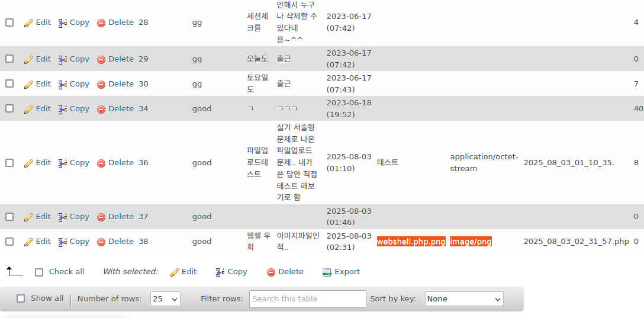Enable the Check all checkbox
Image resolution: width=644 pixels, height=318 pixels.
39,272
